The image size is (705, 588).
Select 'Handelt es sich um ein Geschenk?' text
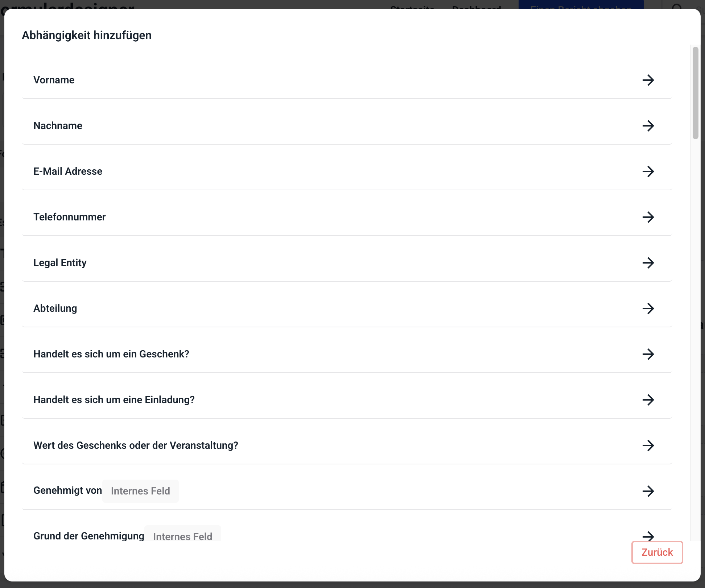pos(111,354)
